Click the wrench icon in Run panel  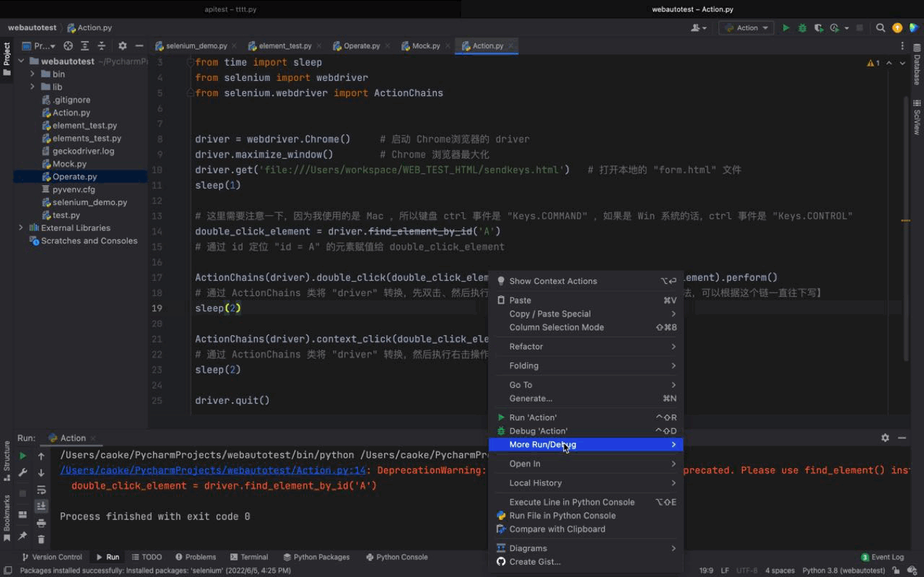[22, 473]
